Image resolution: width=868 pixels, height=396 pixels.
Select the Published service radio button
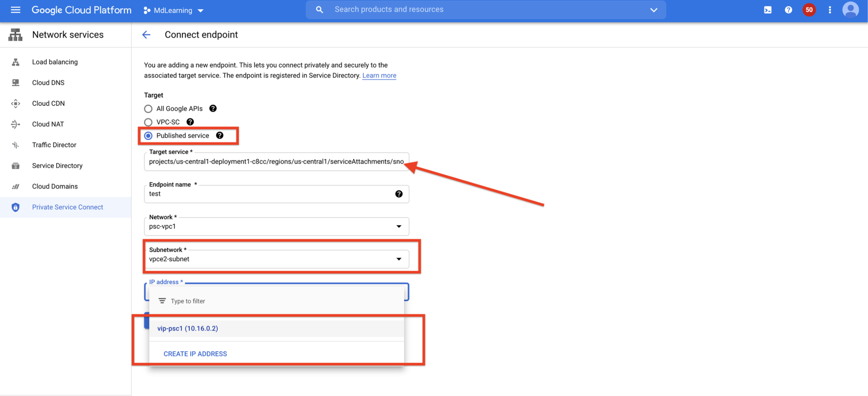(x=148, y=135)
